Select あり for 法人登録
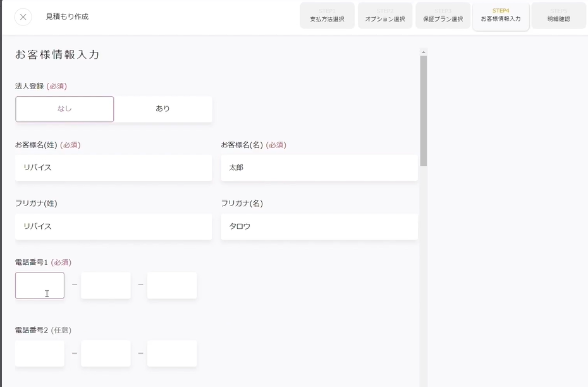Image resolution: width=588 pixels, height=387 pixels. tap(163, 109)
